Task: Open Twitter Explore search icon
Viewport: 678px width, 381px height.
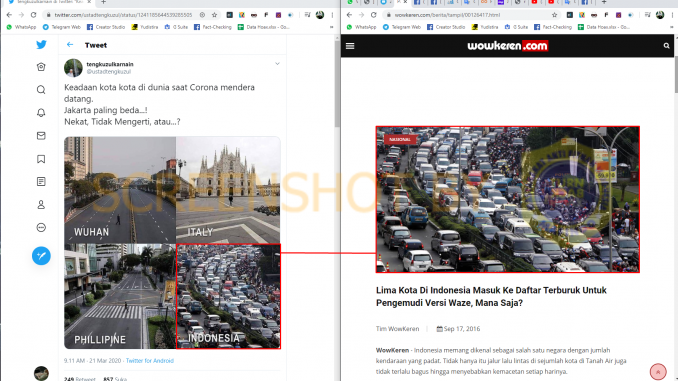Action: (41, 90)
